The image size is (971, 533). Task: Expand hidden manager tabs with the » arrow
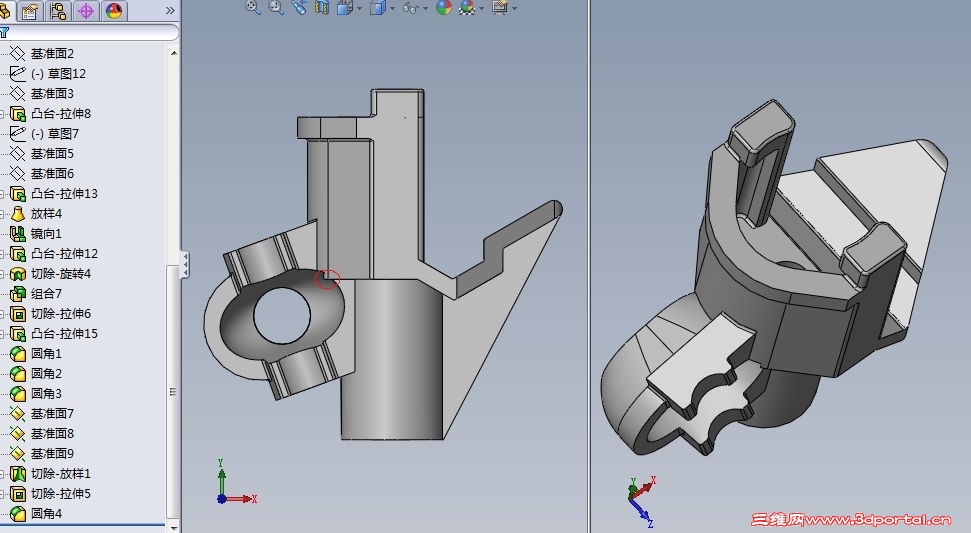pyautogui.click(x=170, y=11)
